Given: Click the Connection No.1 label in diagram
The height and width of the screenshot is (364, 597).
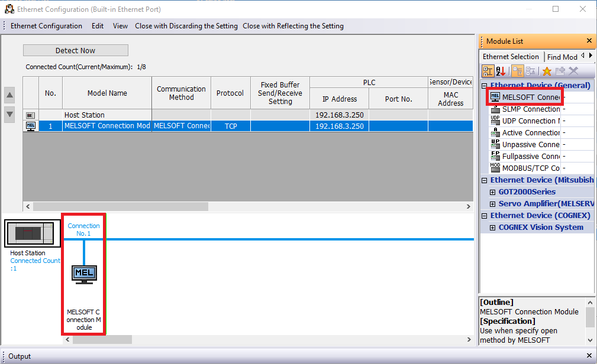Looking at the screenshot, I should pyautogui.click(x=84, y=229).
